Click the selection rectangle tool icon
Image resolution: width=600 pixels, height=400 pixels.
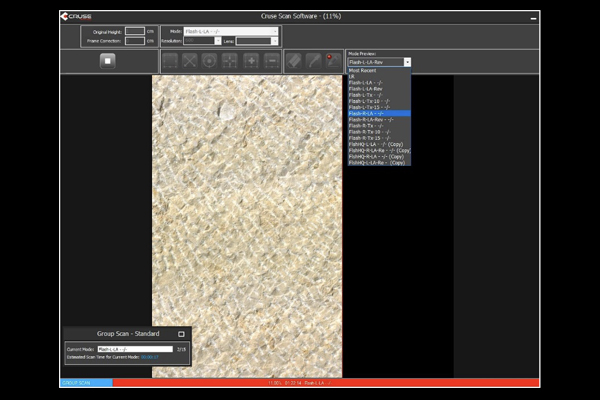click(x=170, y=61)
